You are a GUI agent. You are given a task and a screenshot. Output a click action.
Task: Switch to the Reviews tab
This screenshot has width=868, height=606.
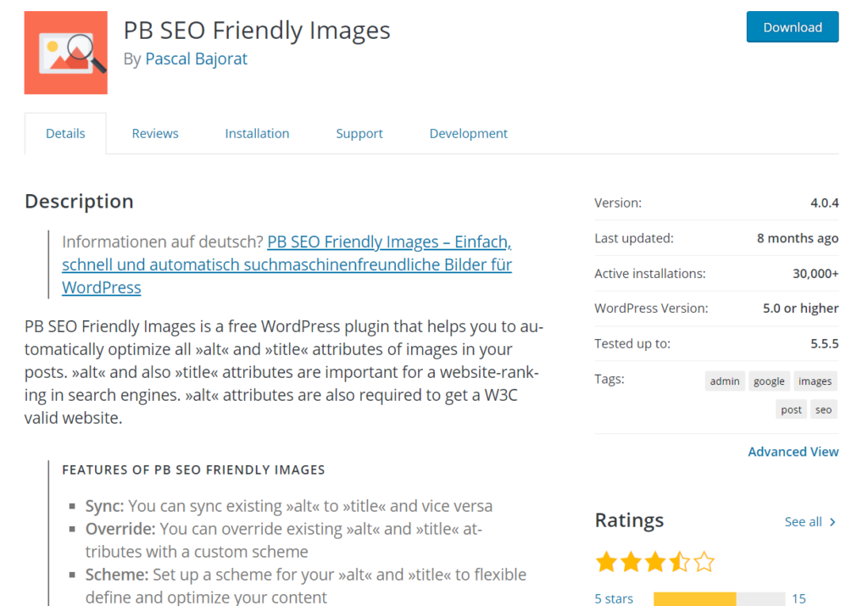(x=155, y=133)
